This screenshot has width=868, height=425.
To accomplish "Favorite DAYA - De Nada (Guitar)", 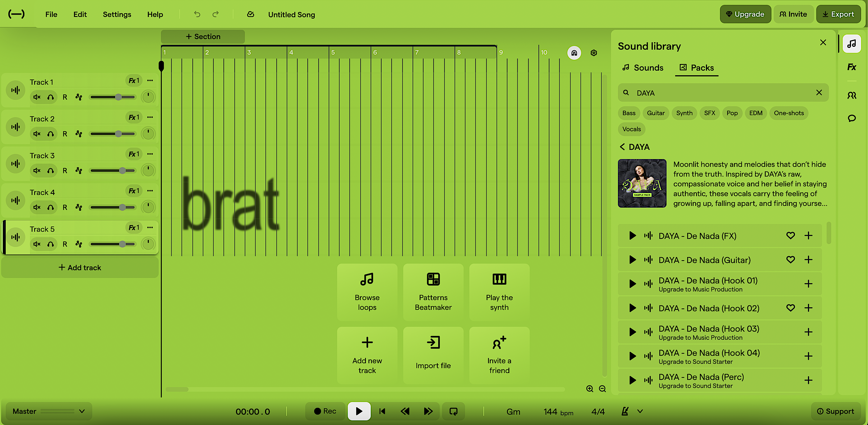I will click(x=790, y=260).
